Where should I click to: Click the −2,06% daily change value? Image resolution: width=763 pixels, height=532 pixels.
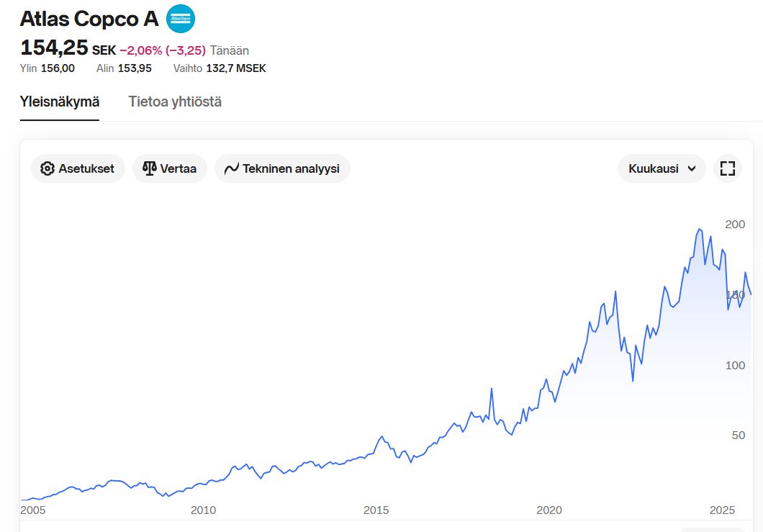point(141,50)
